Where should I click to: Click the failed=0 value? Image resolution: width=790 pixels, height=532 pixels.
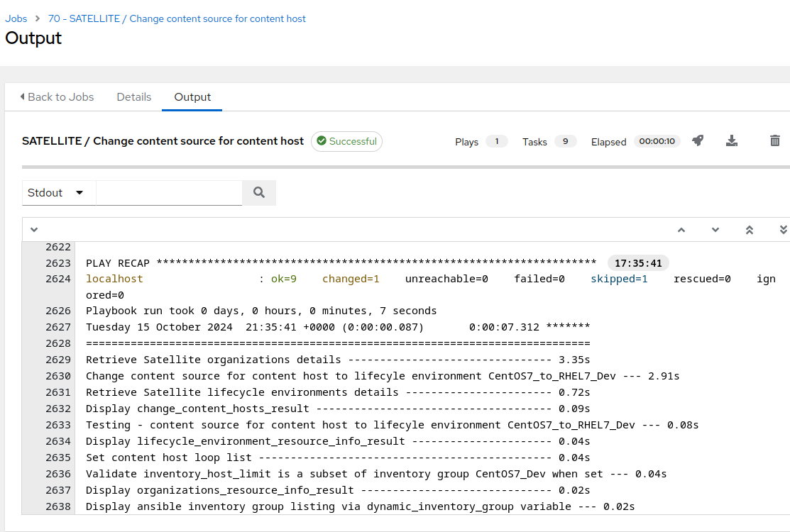click(x=539, y=279)
